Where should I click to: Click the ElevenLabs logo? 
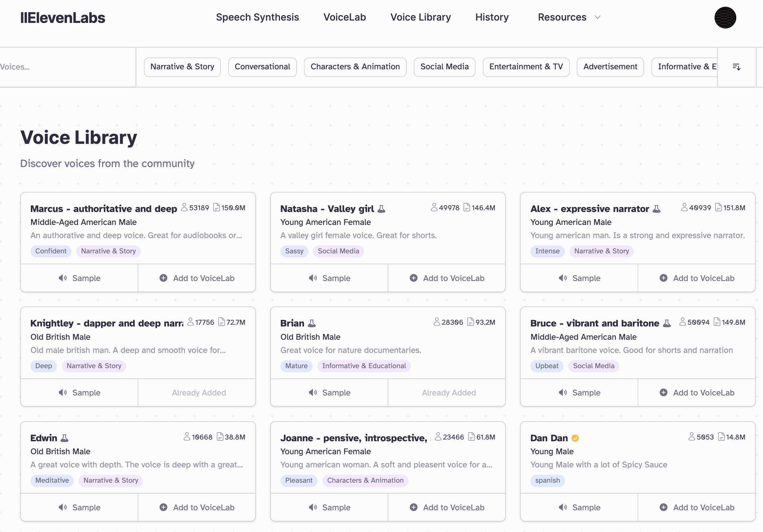[63, 18]
